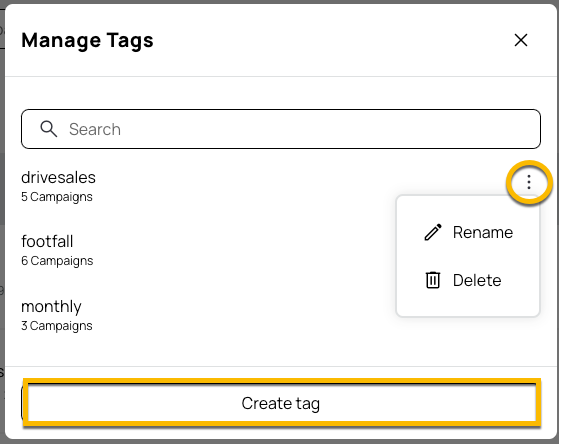The image size is (568, 444).
Task: Click the Create tag button
Action: pyautogui.click(x=281, y=403)
